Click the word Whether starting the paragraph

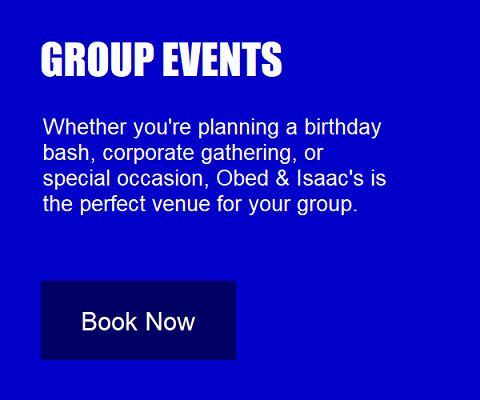85,127
